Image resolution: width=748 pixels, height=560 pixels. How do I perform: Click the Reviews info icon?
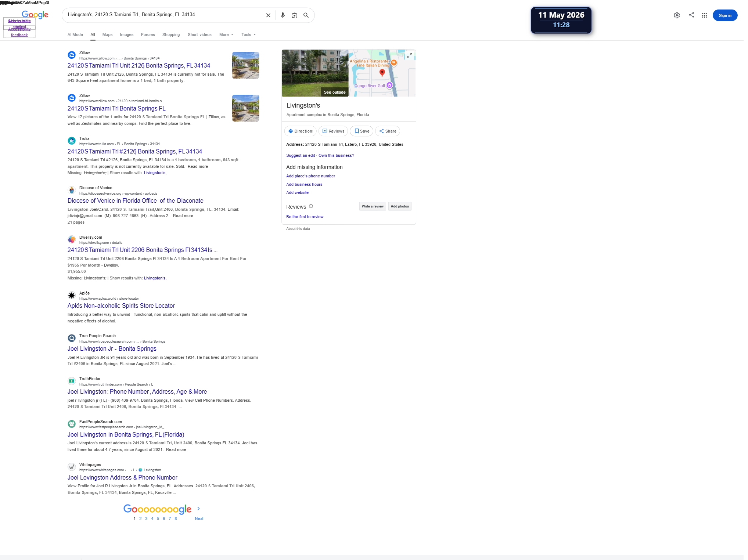click(x=311, y=206)
